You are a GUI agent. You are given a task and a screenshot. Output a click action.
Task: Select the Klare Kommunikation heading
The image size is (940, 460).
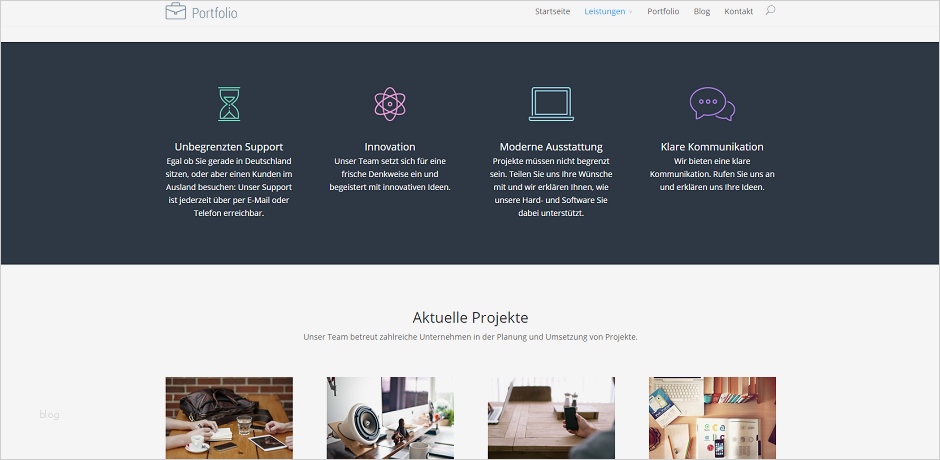pyautogui.click(x=712, y=147)
